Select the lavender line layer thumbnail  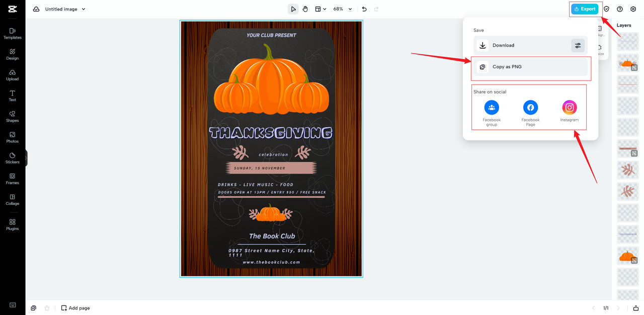(x=627, y=235)
